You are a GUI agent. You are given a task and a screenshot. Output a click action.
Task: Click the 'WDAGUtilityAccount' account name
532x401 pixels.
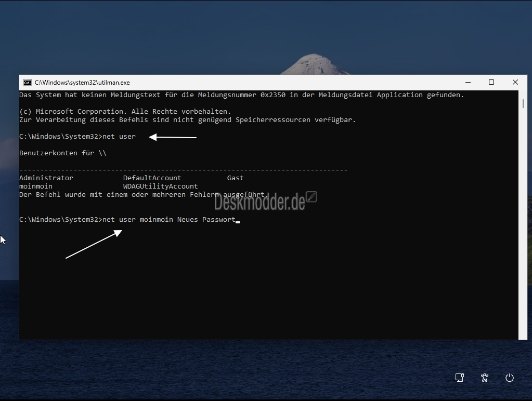point(160,186)
